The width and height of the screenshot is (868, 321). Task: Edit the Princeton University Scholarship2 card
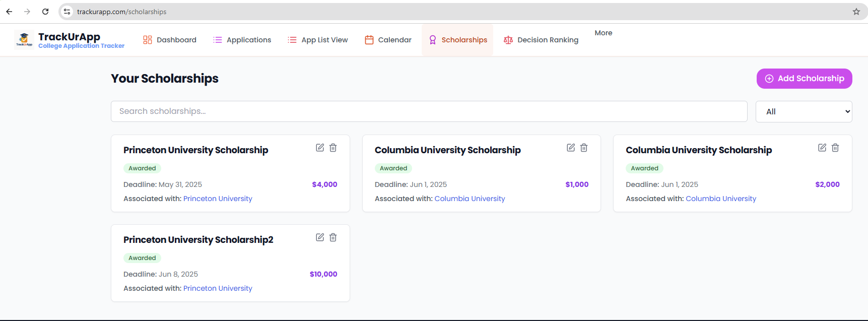(320, 237)
